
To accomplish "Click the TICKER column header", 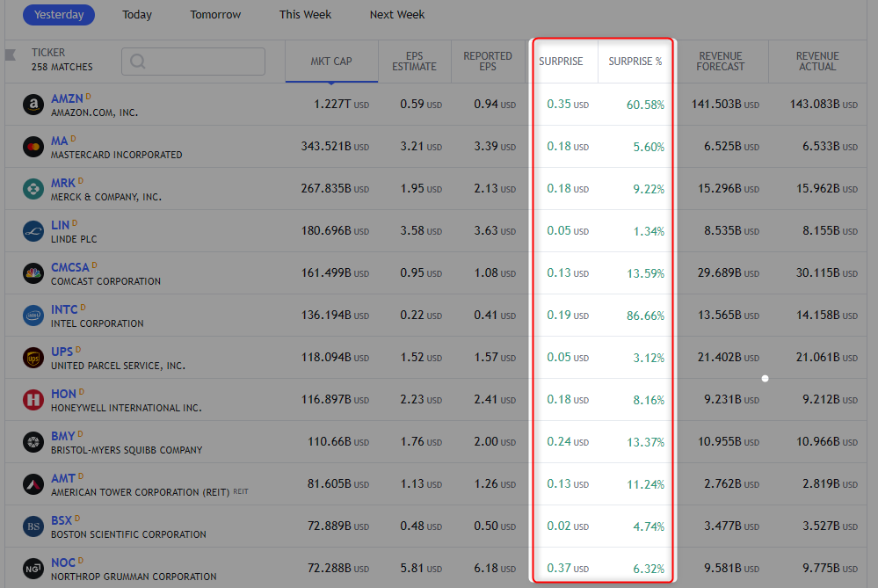I will click(48, 53).
